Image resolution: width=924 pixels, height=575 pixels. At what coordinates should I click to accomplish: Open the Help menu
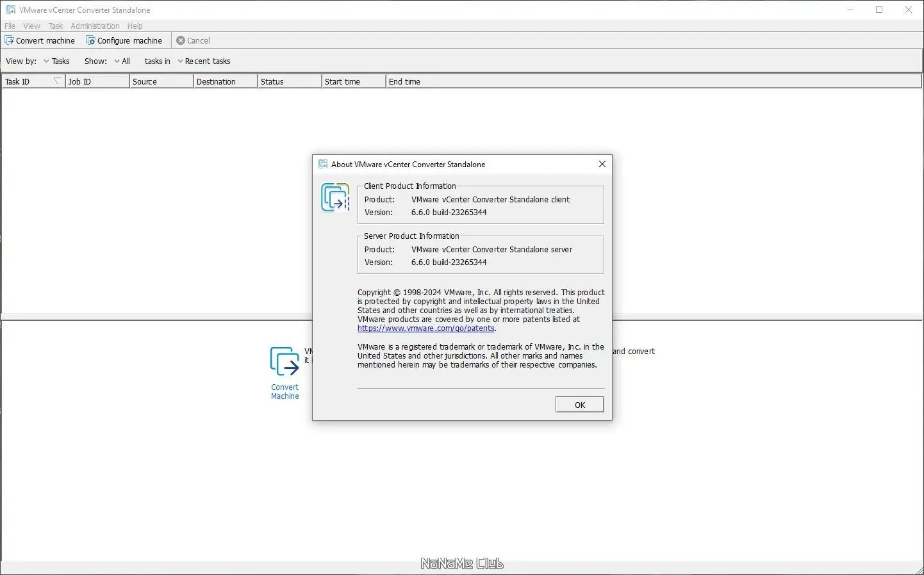[x=135, y=26]
